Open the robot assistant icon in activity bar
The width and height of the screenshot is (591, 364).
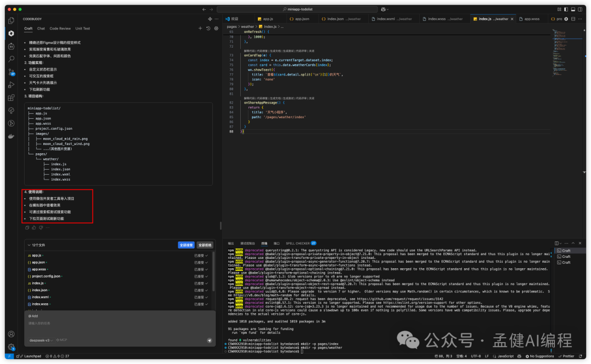click(11, 46)
